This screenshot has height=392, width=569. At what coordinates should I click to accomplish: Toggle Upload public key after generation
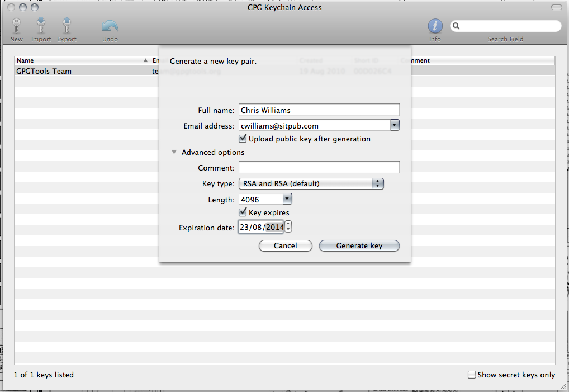coord(243,139)
